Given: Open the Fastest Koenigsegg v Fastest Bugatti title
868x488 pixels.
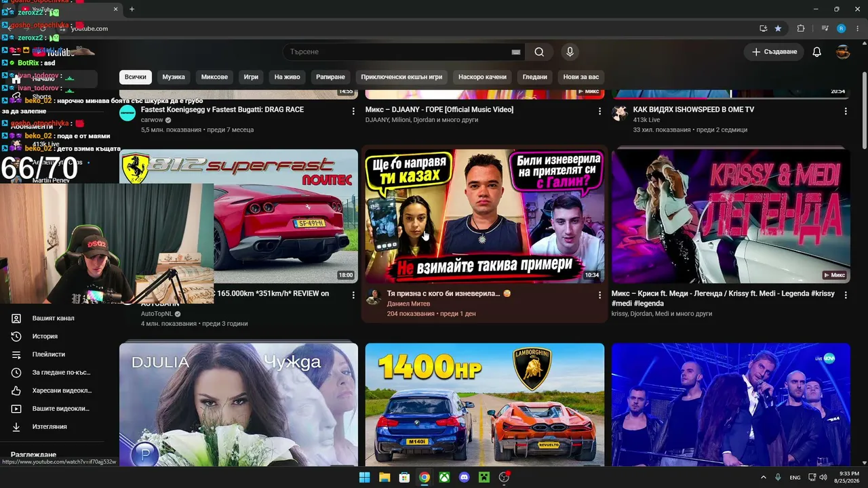Looking at the screenshot, I should (222, 110).
